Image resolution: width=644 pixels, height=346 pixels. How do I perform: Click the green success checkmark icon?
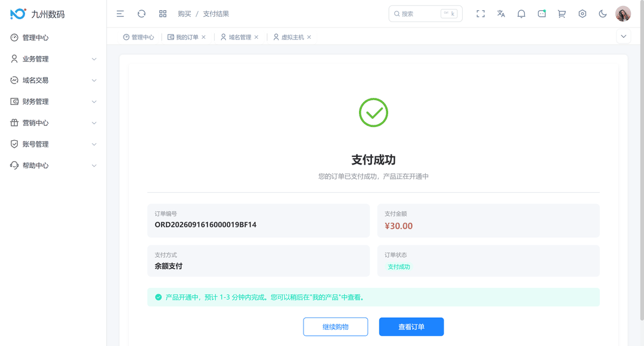373,113
